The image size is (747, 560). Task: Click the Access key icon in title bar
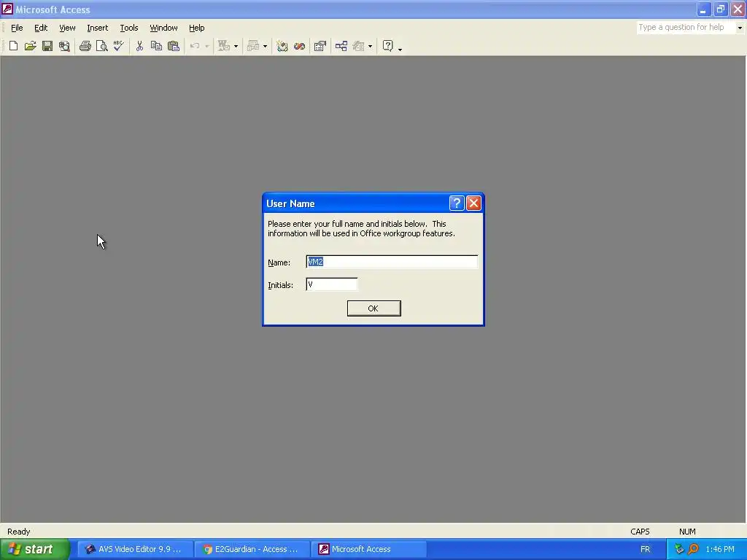7,9
